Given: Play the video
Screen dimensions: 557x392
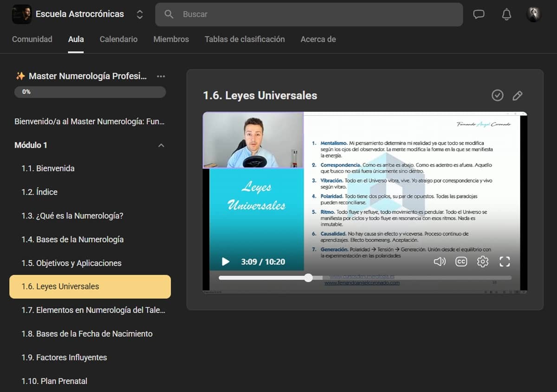Looking at the screenshot, I should point(226,262).
